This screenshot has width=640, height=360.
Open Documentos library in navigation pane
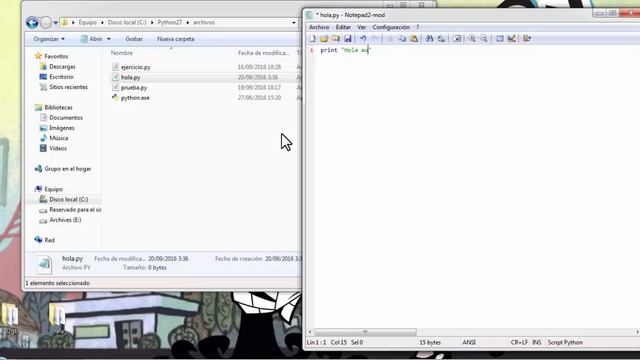[x=66, y=118]
